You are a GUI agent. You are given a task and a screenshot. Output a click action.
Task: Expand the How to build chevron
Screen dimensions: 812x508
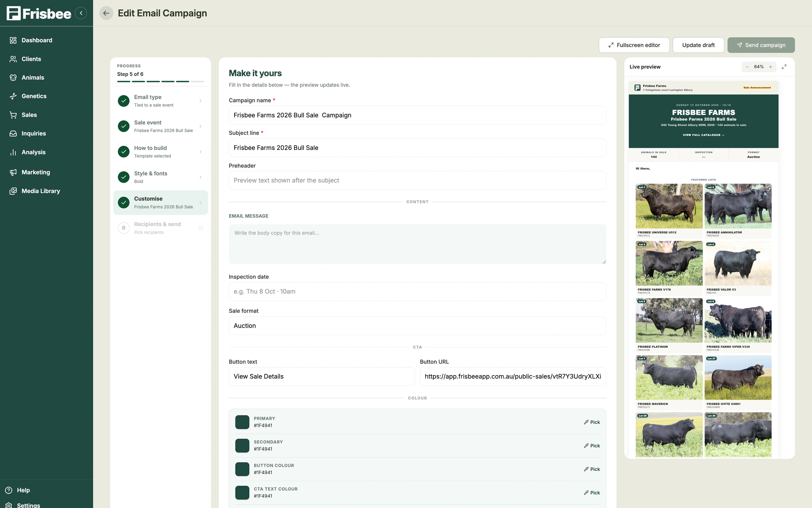click(x=201, y=152)
